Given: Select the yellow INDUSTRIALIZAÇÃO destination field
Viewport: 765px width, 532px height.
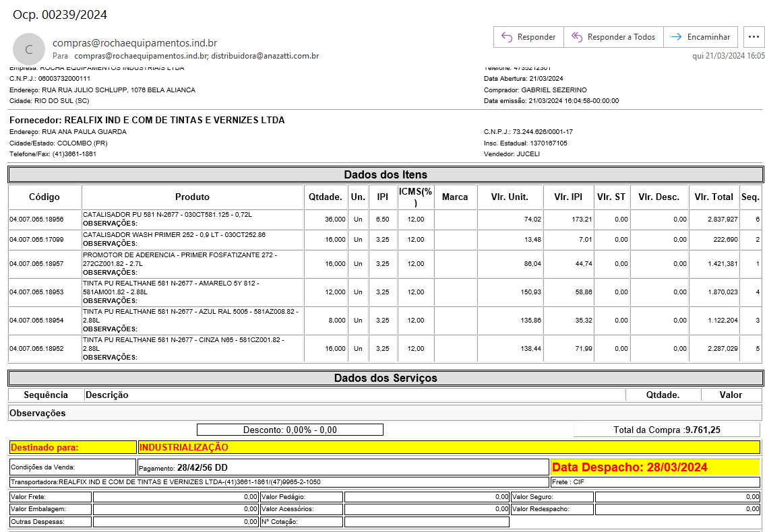Looking at the screenshot, I should [448, 447].
